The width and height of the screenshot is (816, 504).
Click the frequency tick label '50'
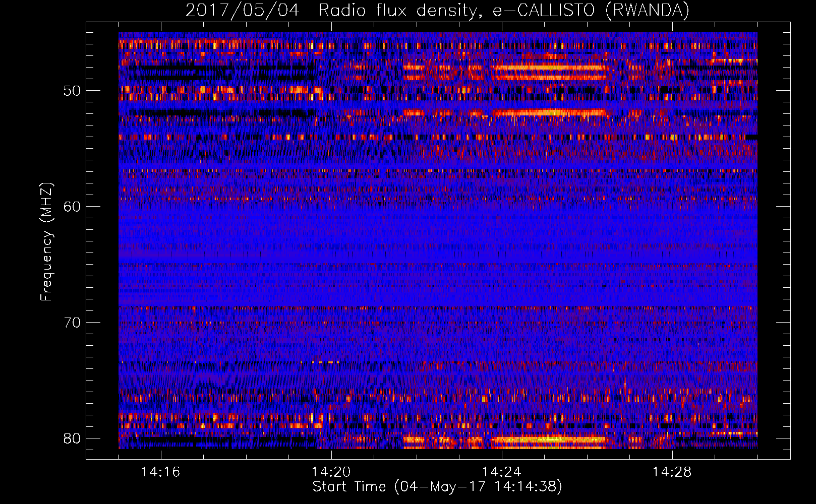pyautogui.click(x=72, y=91)
